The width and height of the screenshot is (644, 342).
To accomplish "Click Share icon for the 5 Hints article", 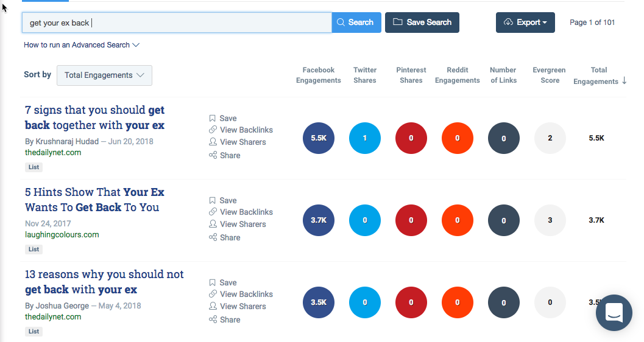I will tap(213, 237).
